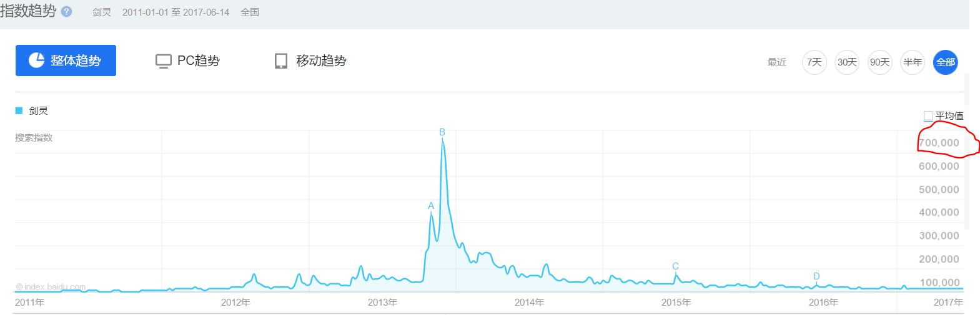Click the help question mark icon
This screenshot has height=315, width=980.
click(x=67, y=12)
